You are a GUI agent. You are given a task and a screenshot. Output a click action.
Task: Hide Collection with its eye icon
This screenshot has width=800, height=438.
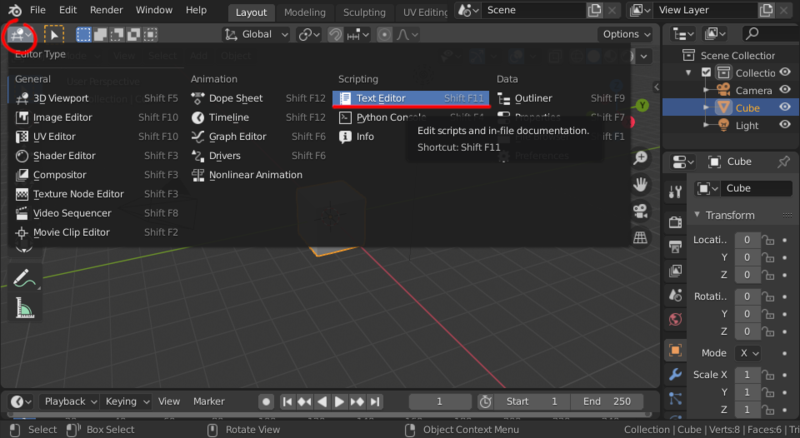(x=785, y=72)
